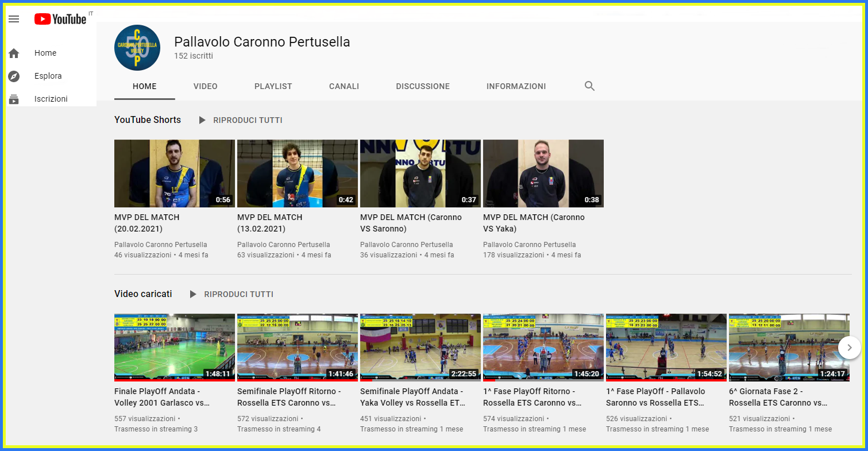This screenshot has height=451, width=868.
Task: Click the Pallavolo Caronno Pertusella channel avatar
Action: pyautogui.click(x=137, y=48)
